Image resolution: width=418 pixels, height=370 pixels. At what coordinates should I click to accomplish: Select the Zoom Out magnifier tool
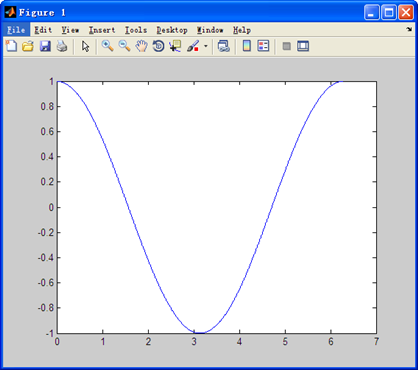[x=124, y=46]
